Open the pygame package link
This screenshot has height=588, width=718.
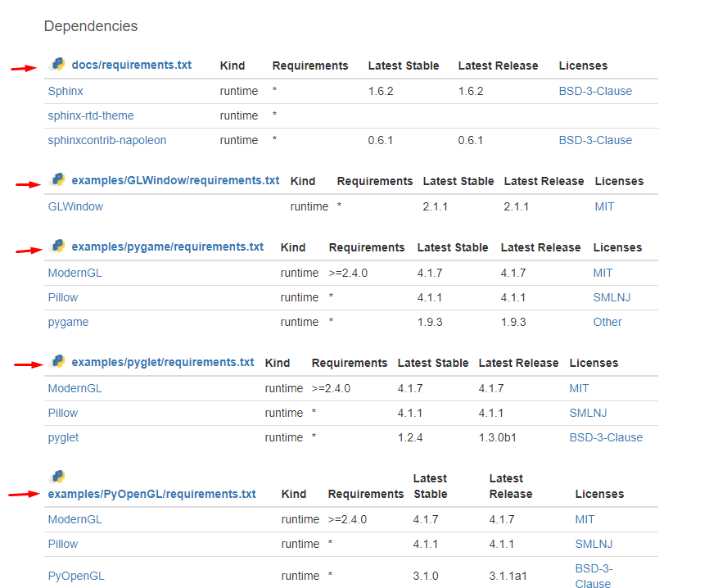pos(68,323)
